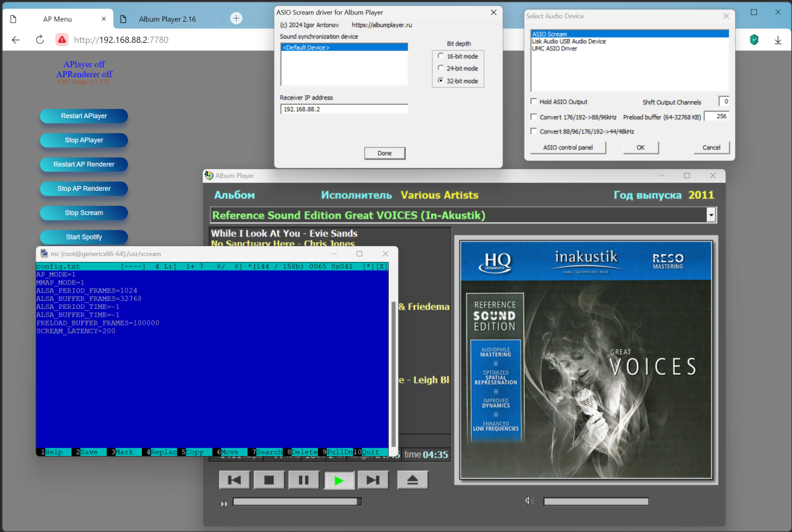Start playback with the green play button
The image size is (792, 532).
(339, 480)
